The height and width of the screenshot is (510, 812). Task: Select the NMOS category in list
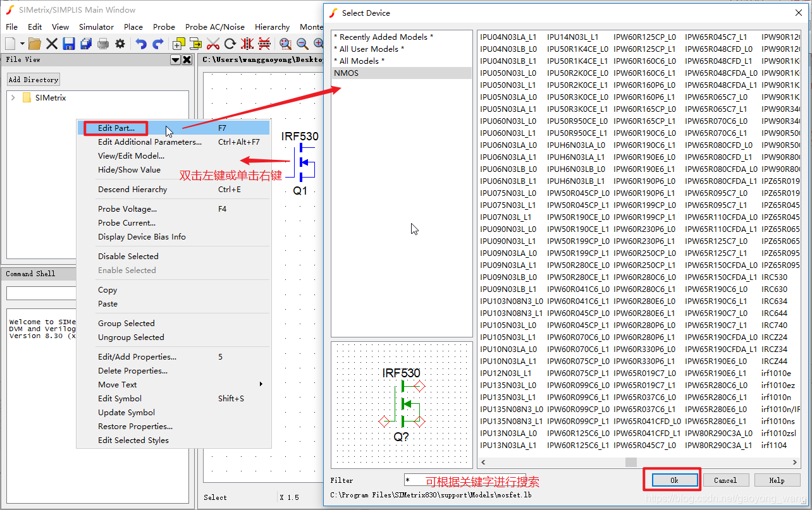[x=402, y=73]
